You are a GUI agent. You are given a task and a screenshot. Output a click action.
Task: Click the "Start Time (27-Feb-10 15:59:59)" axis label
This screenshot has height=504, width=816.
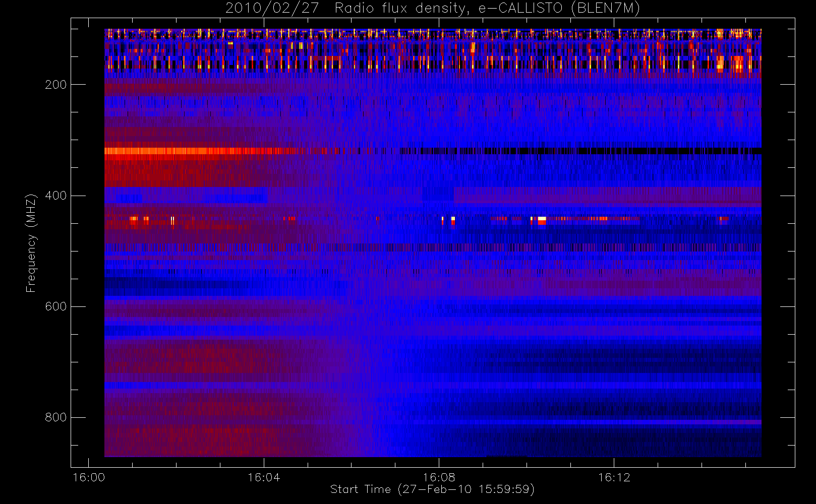point(432,489)
